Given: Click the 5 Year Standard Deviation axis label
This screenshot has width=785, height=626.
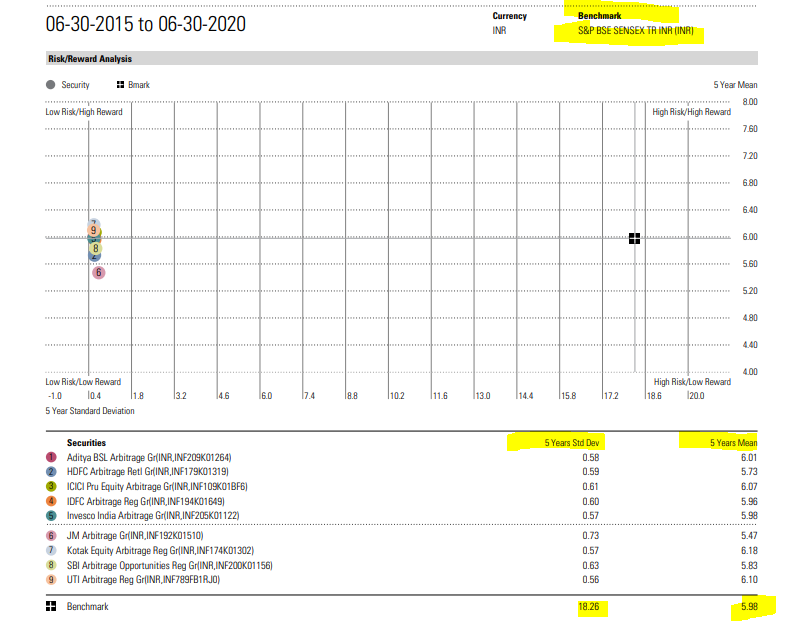Looking at the screenshot, I should pos(90,411).
